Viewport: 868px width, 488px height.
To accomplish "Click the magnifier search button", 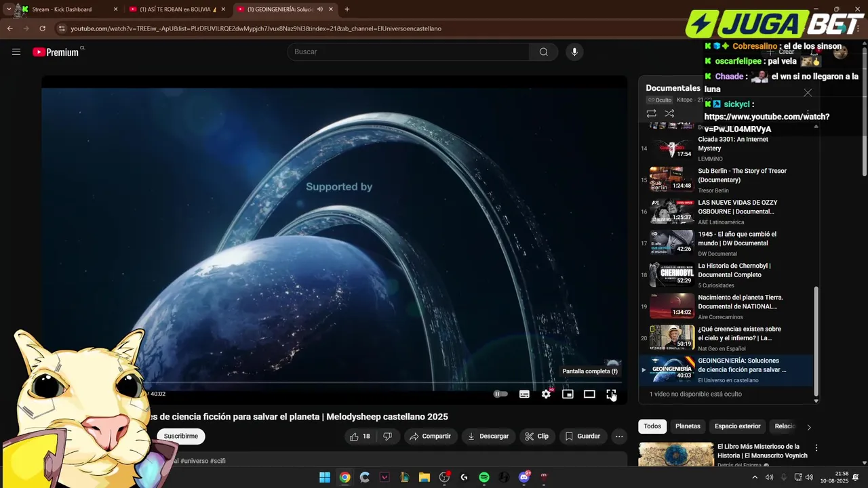I will pyautogui.click(x=544, y=52).
